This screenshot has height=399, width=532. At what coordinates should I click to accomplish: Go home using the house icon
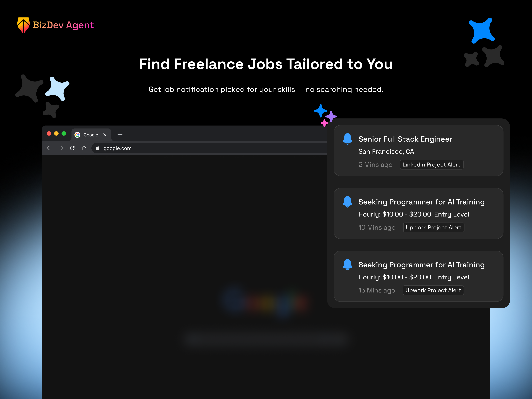[x=83, y=148]
